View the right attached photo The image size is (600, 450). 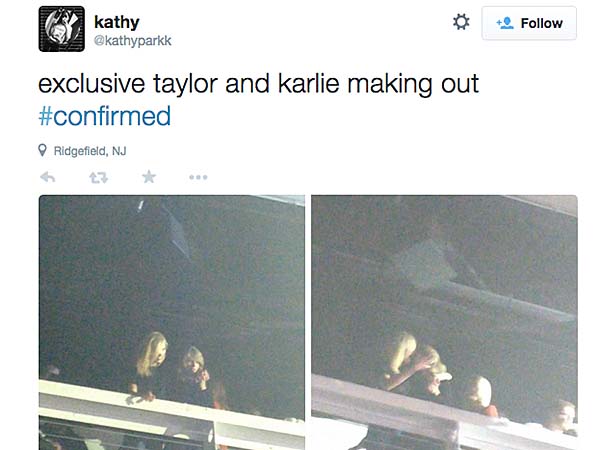(444, 323)
